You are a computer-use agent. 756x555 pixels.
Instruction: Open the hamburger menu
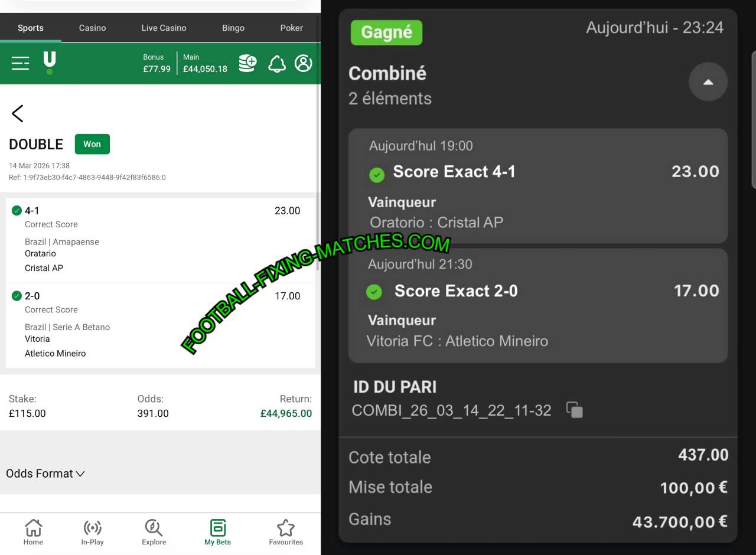coord(20,63)
